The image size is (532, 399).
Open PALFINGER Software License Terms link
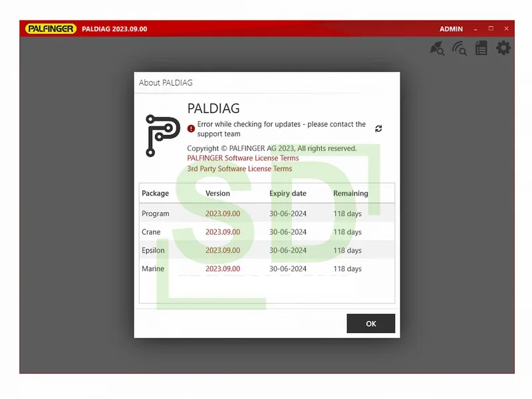coord(243,158)
